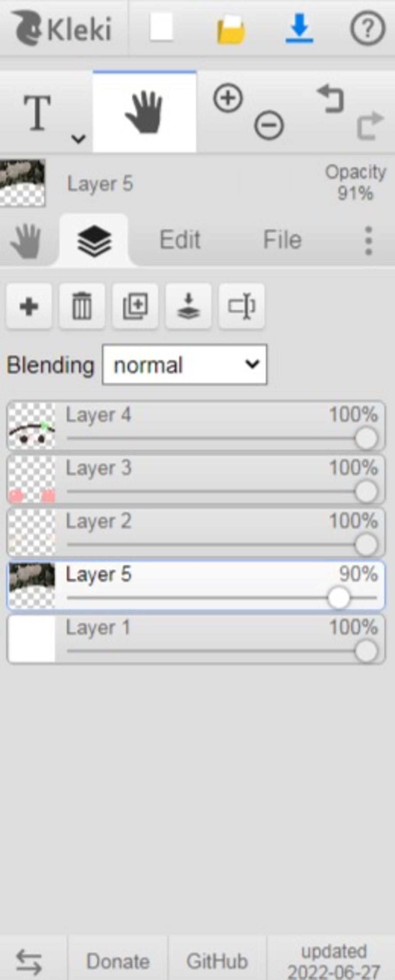Select the Hand pan tool
This screenshot has width=395, height=980.
pos(144,112)
